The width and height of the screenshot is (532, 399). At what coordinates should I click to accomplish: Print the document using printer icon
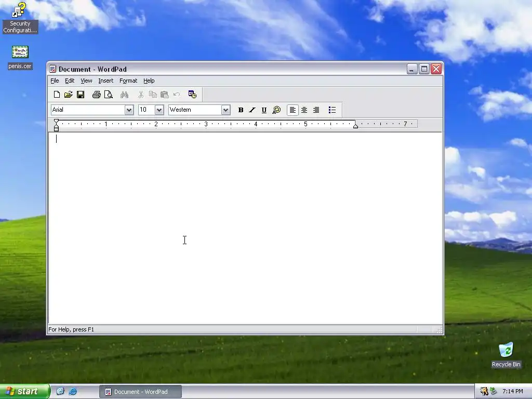96,95
